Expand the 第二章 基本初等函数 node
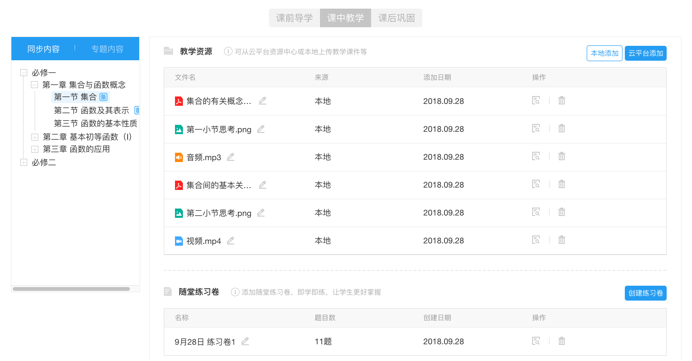Image resolution: width=692 pixels, height=361 pixels. click(34, 137)
